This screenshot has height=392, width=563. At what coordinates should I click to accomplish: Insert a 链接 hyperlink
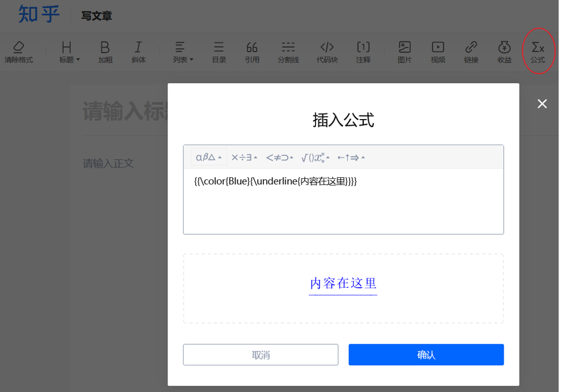coord(471,52)
